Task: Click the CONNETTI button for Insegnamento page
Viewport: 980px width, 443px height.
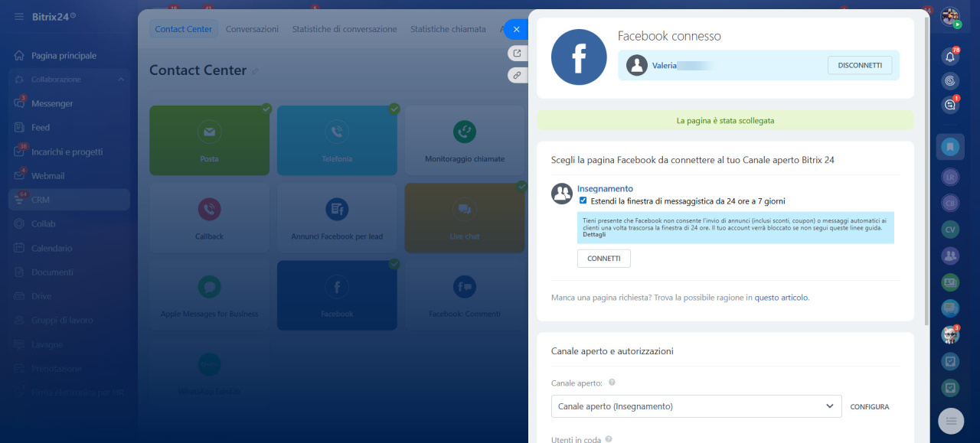Action: pyautogui.click(x=604, y=259)
